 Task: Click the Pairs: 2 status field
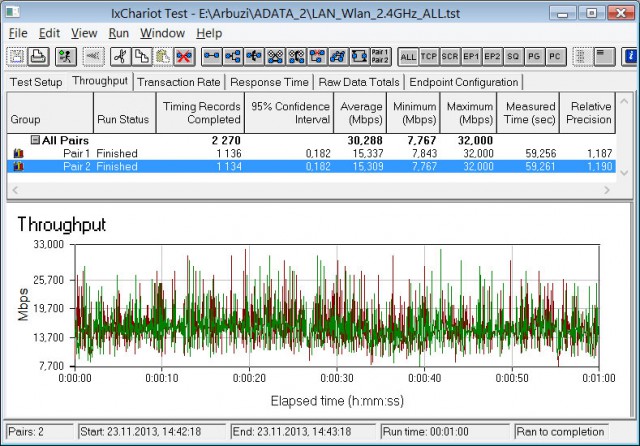[x=40, y=432]
